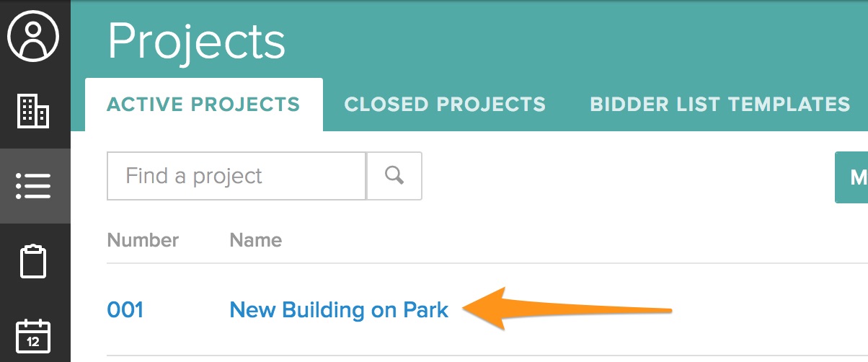This screenshot has height=362, width=868.
Task: Click the magnifying glass search button
Action: 394,176
